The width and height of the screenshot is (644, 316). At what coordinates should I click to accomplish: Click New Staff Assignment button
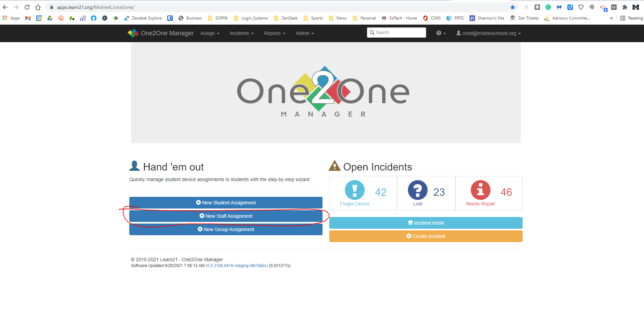226,216
